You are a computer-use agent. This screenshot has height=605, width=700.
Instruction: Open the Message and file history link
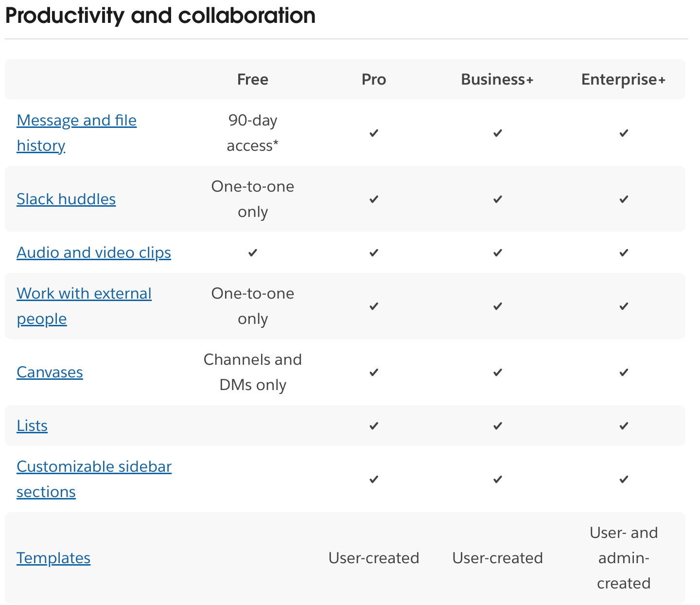click(x=76, y=121)
